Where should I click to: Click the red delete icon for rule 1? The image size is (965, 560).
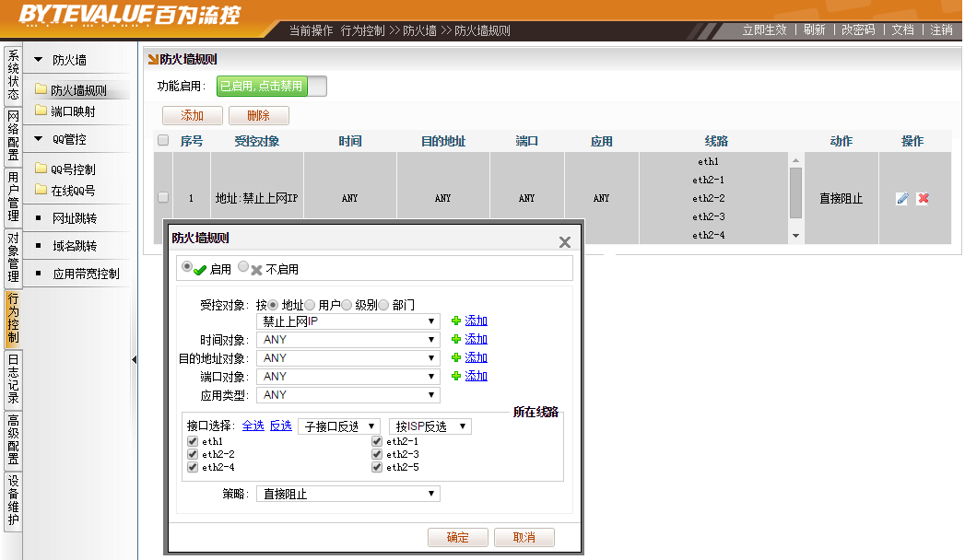coord(923,198)
